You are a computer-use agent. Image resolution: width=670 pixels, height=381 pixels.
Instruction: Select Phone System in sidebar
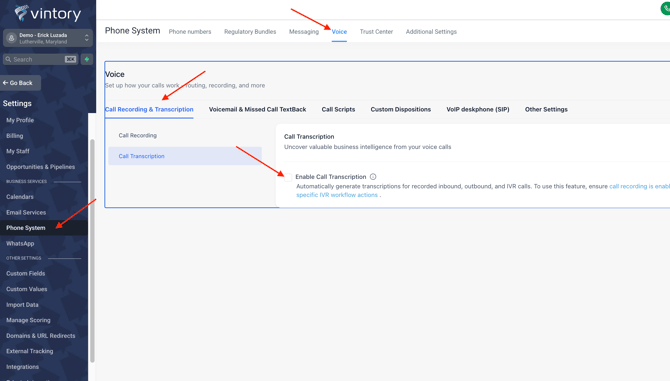coord(44,228)
